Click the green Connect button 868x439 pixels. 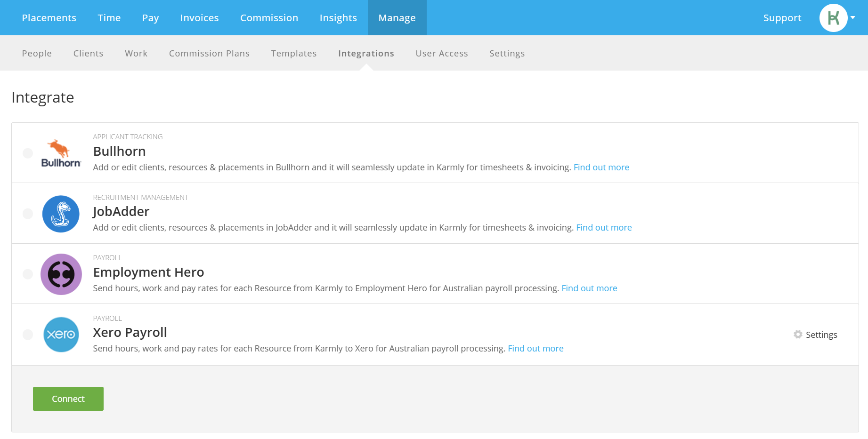(68, 399)
